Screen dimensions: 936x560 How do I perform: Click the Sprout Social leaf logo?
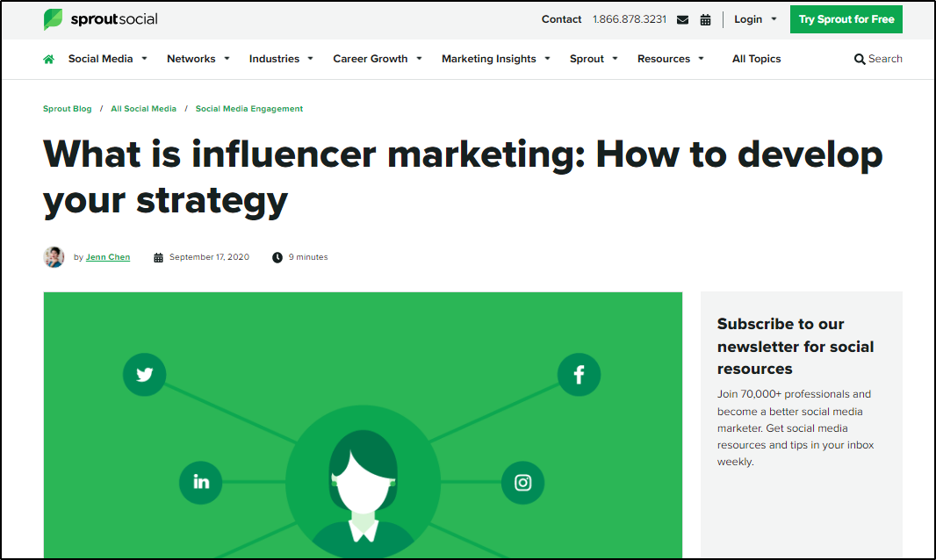[x=54, y=19]
